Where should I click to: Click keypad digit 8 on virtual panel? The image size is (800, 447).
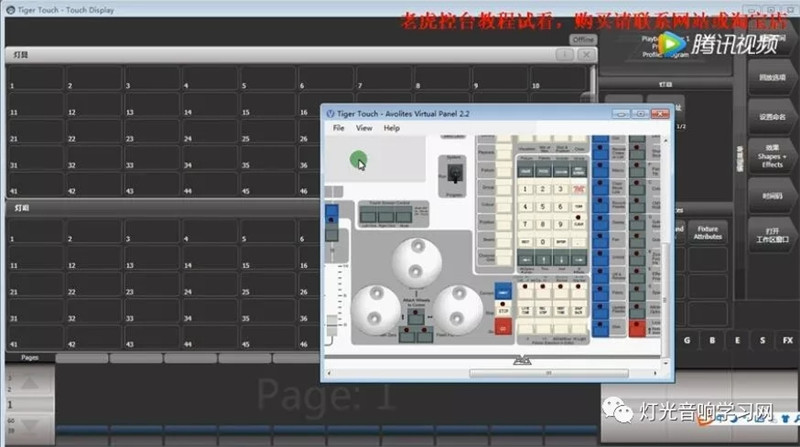(543, 224)
